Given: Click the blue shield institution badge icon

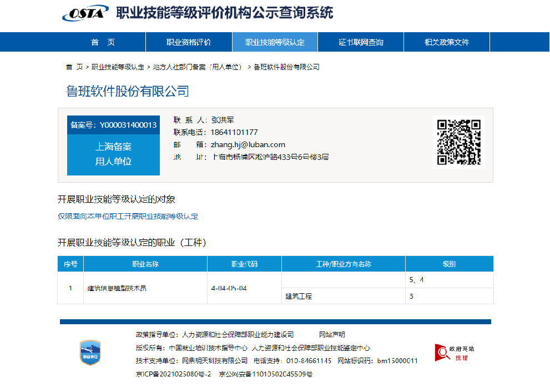Looking at the screenshot, I should [90, 353].
